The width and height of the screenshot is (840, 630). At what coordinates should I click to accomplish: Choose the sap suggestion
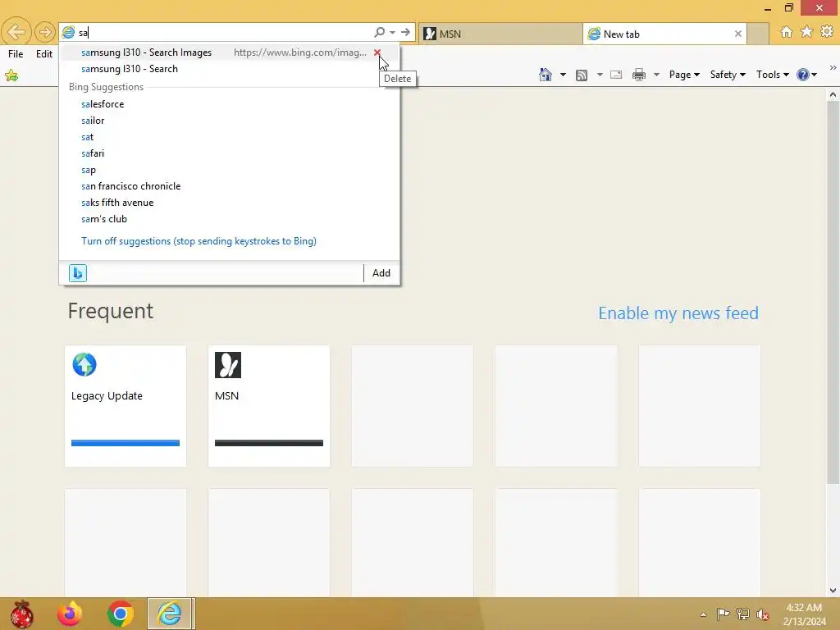(x=230, y=170)
